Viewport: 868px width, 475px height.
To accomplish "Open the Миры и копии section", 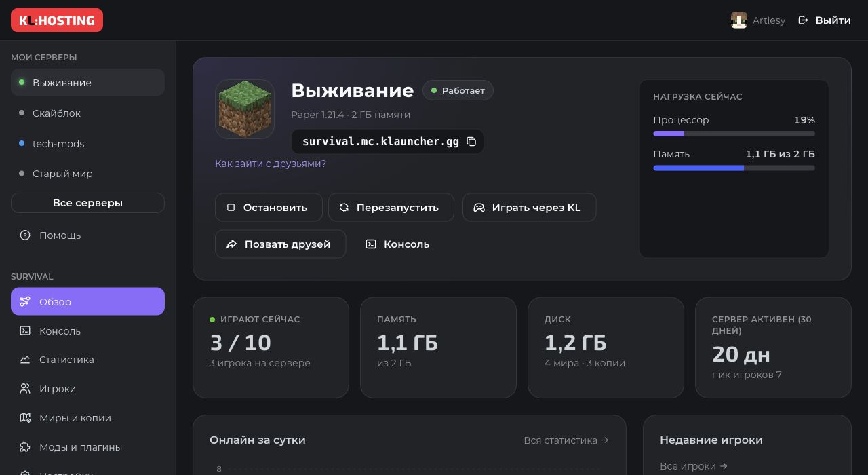I will [87, 418].
